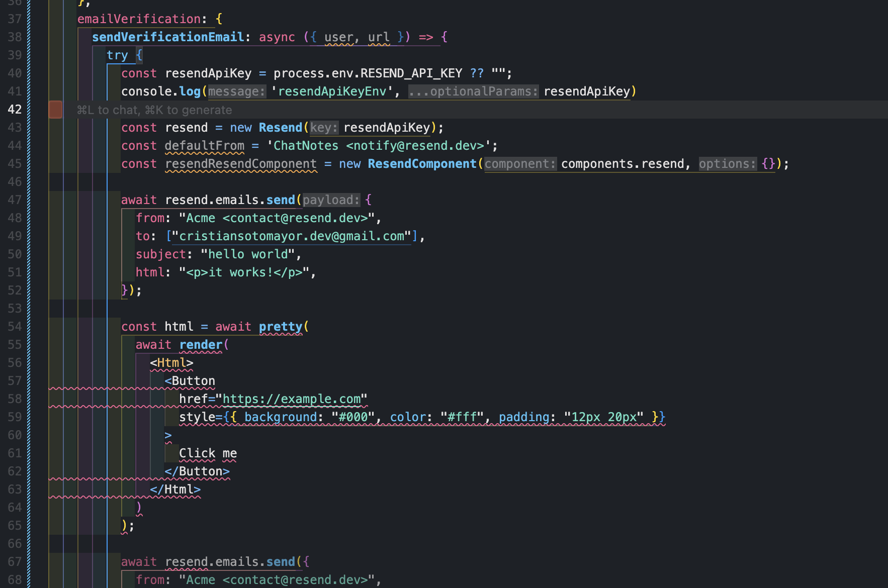Click the 'payload:' inlay hint
Screen dimensions: 888x588
point(331,200)
